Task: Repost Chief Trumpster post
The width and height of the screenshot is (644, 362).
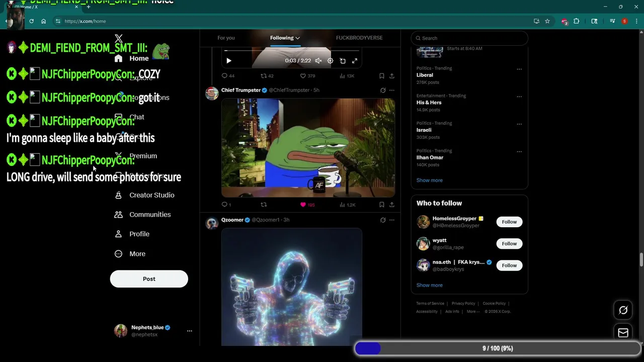Action: [264, 205]
